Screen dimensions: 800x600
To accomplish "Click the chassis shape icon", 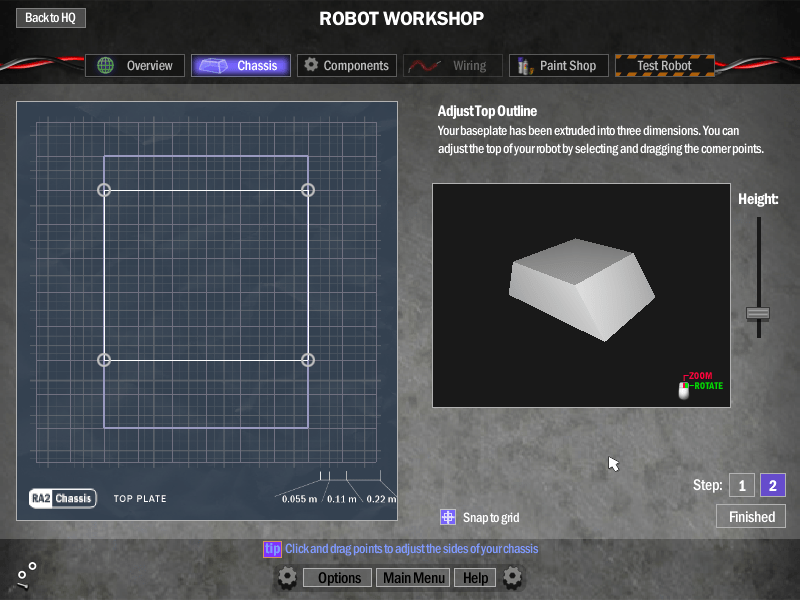I will point(211,66).
